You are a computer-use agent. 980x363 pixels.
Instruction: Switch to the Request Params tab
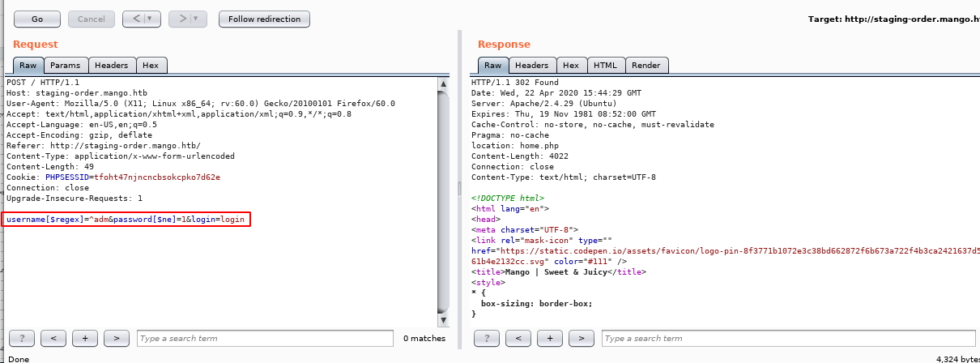point(66,66)
